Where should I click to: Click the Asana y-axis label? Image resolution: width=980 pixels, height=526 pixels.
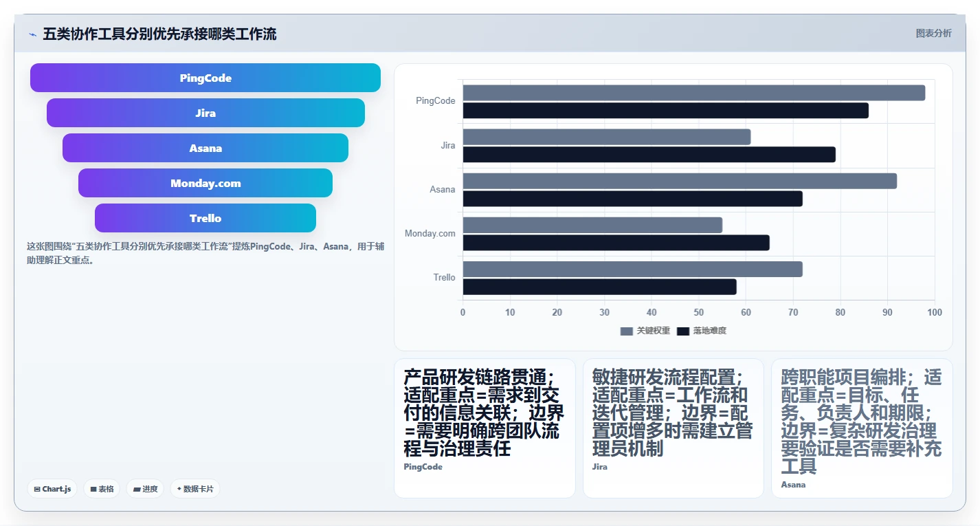443,189
